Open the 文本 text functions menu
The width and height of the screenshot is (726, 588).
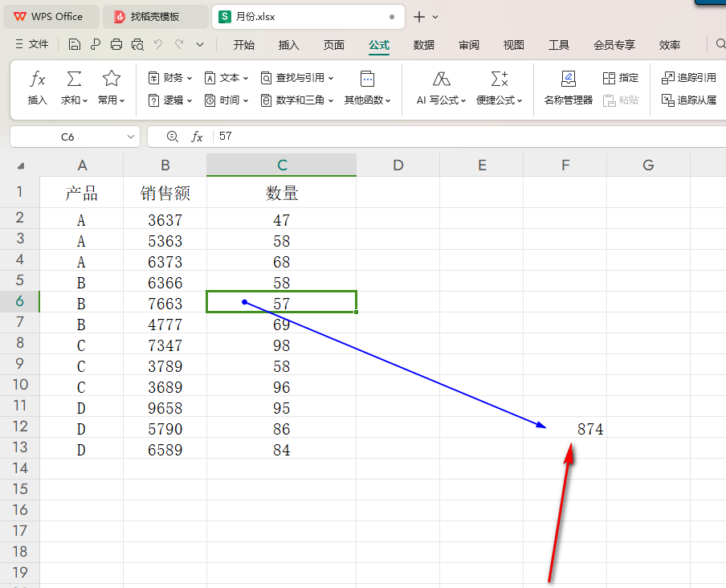point(226,78)
